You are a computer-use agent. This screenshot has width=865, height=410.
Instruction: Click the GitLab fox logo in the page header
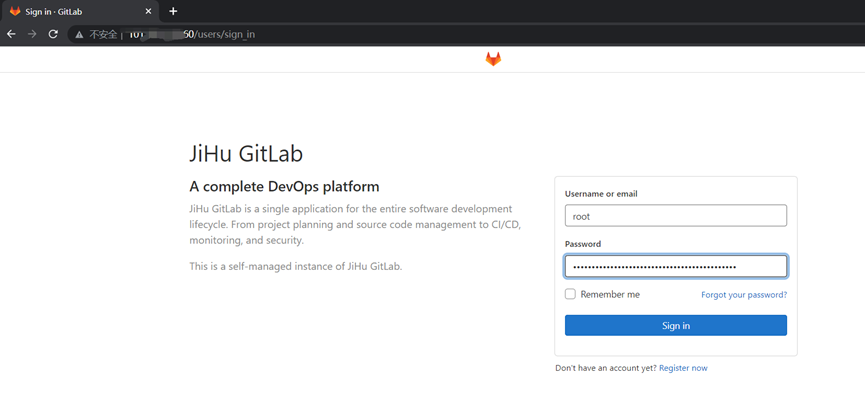tap(493, 59)
